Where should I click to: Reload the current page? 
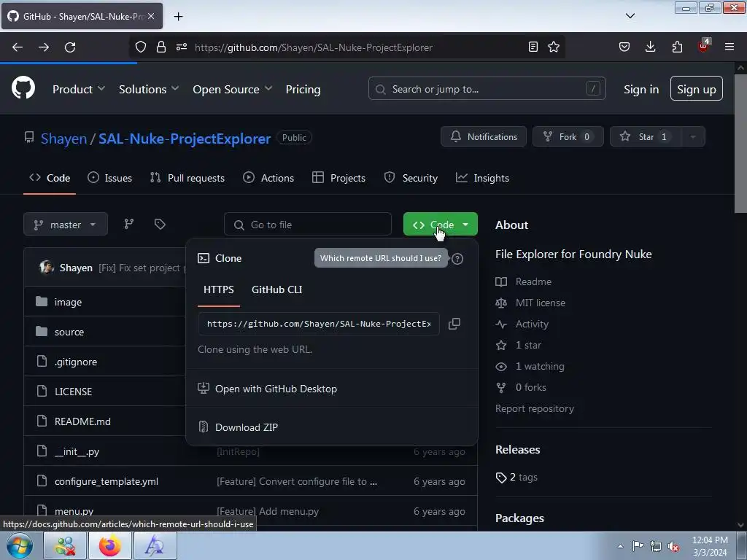click(70, 47)
